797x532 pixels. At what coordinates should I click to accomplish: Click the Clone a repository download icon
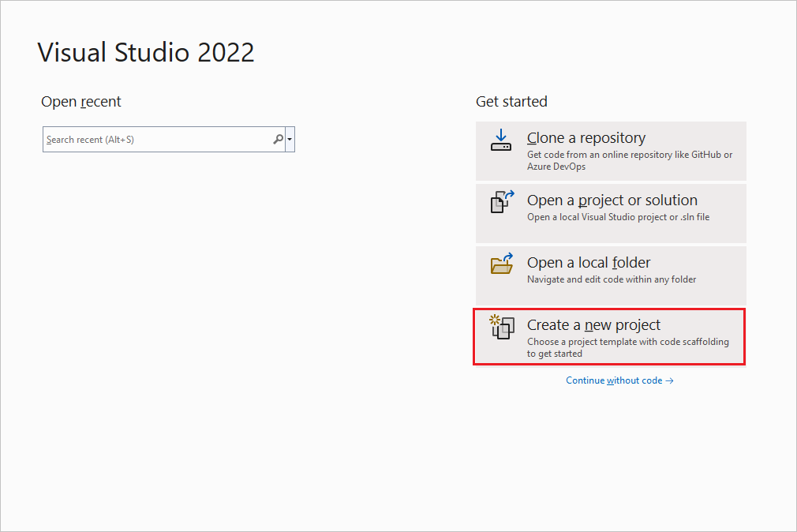pos(501,140)
